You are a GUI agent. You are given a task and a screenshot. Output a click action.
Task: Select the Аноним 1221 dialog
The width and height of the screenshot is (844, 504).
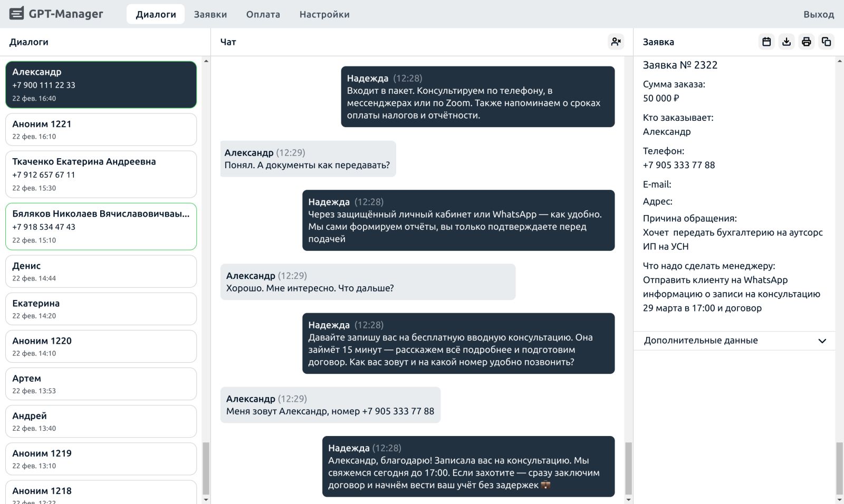tap(101, 130)
